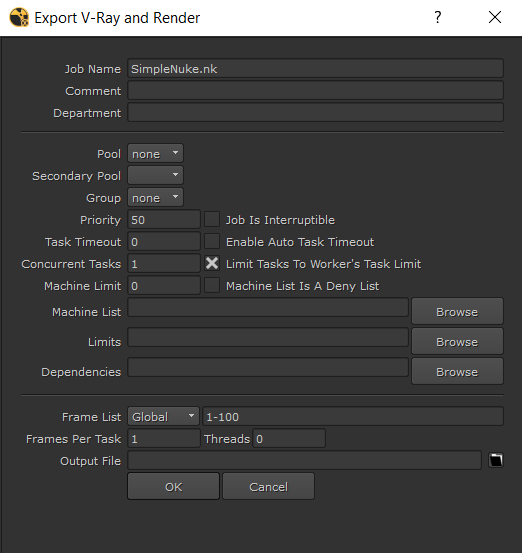Enable Job Is Interruptible checkbox
The image size is (522, 553).
(x=212, y=219)
